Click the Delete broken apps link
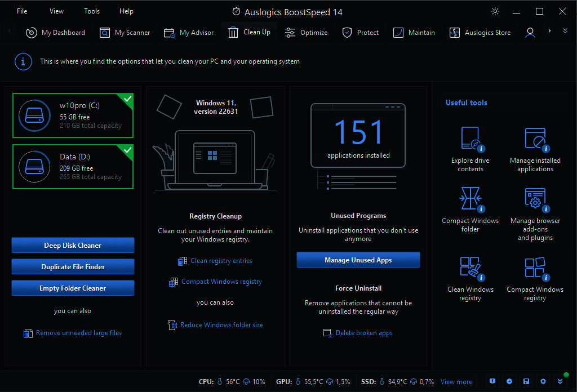Screen dimensions: 577x392 point(363,333)
